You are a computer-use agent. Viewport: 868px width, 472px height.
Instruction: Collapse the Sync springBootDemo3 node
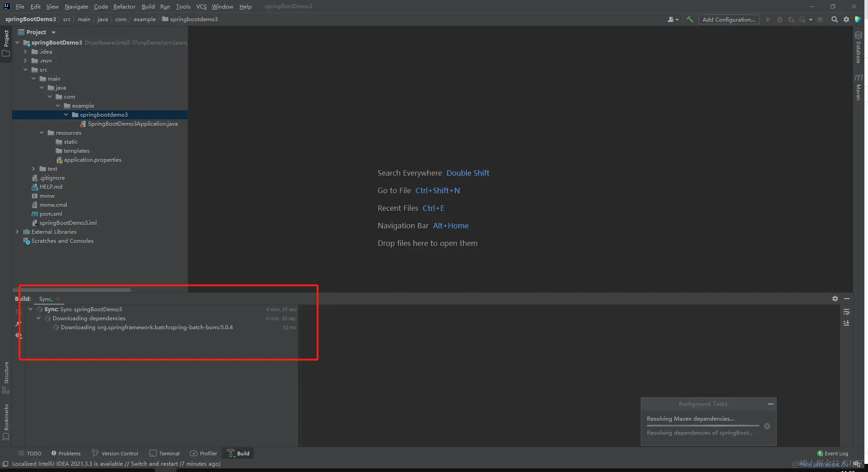point(30,309)
